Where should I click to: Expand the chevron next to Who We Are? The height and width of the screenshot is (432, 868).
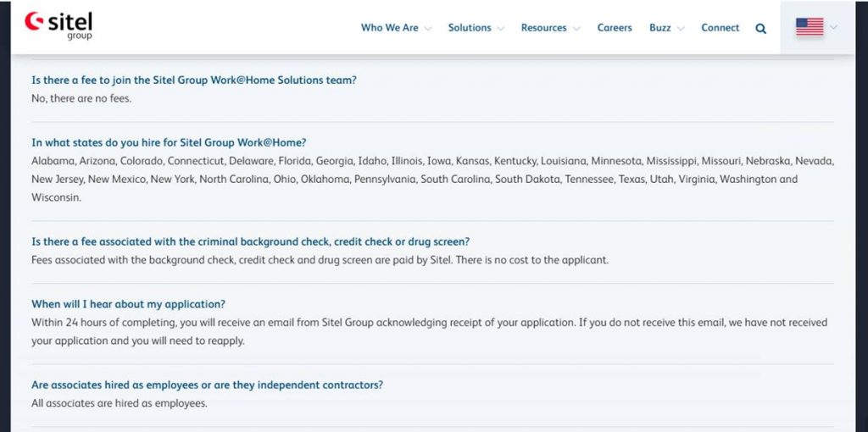[428, 29]
